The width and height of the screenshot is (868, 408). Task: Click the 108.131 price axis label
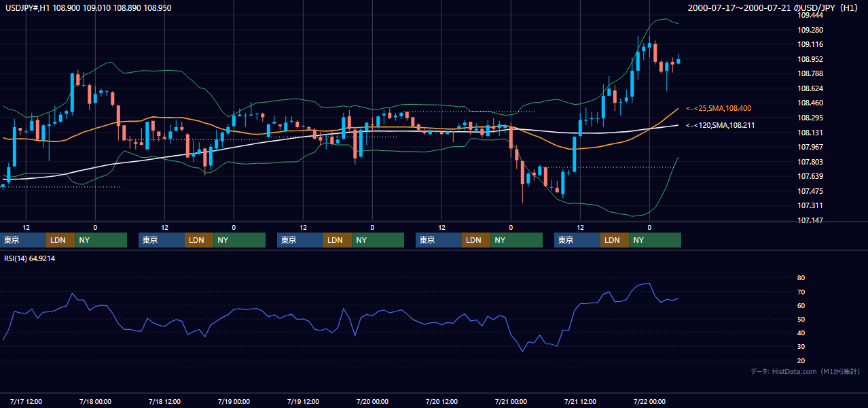pyautogui.click(x=810, y=133)
